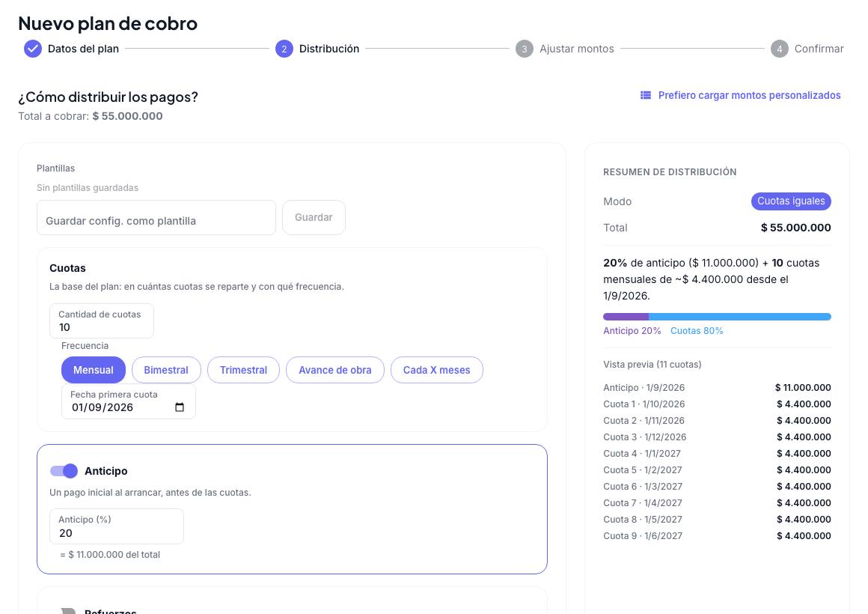Click the Cuota 3 · 1/12/2026 row
868x614 pixels.
pyautogui.click(x=717, y=437)
